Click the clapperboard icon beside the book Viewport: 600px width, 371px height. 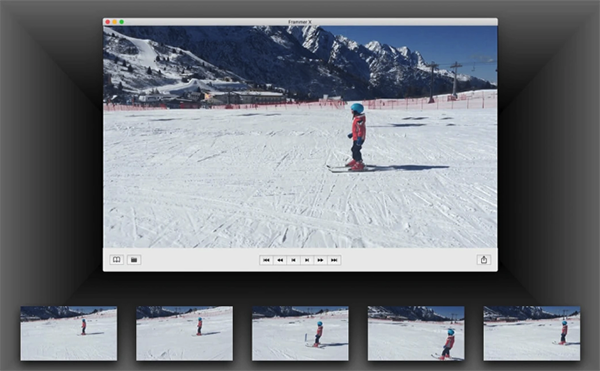tap(134, 260)
